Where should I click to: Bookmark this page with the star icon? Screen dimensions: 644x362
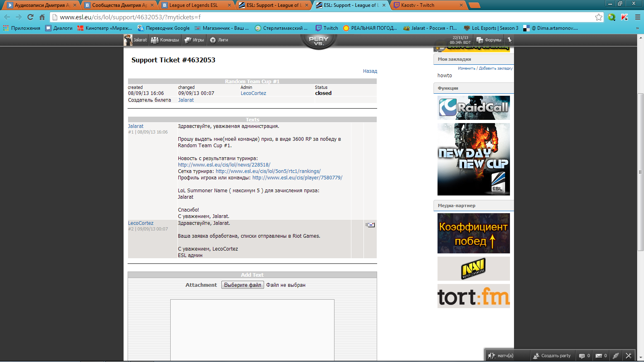tap(599, 17)
